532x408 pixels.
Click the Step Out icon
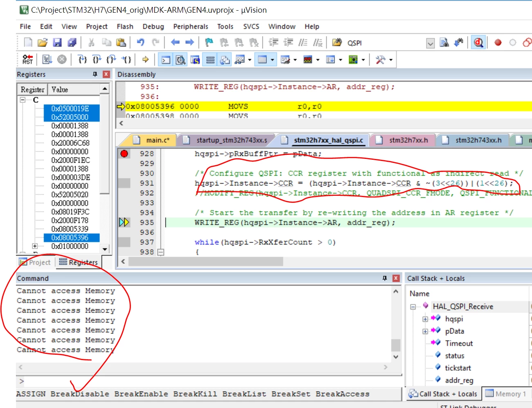[x=111, y=60]
